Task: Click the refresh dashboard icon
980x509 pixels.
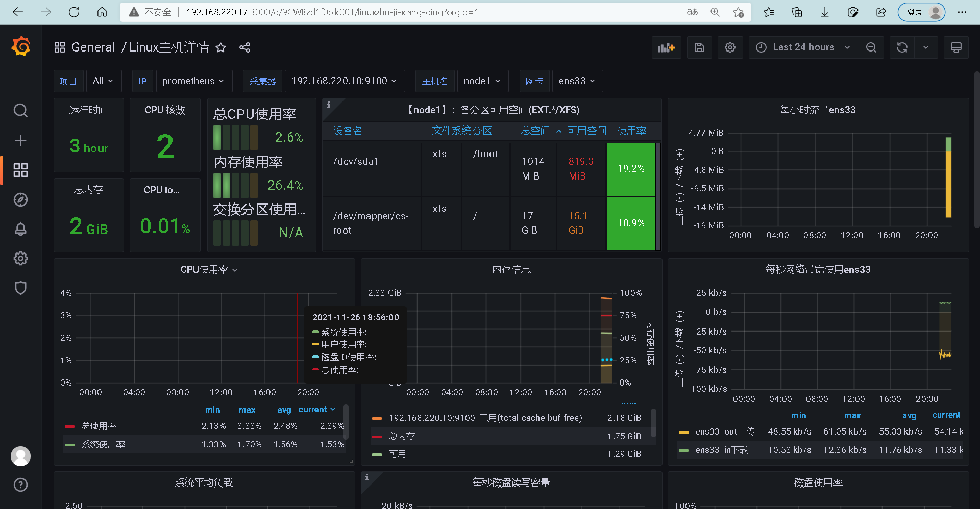Action: 902,47
